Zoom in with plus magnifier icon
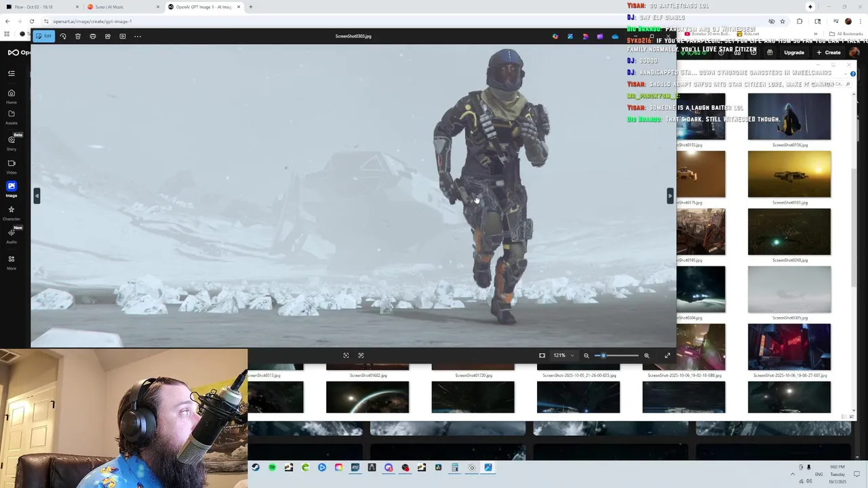The height and width of the screenshot is (488, 868). (646, 355)
